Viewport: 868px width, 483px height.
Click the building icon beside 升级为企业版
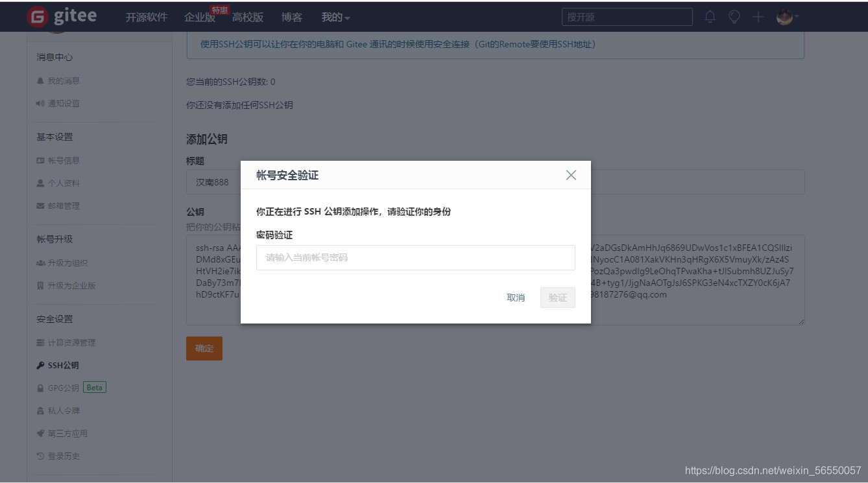pyautogui.click(x=40, y=285)
